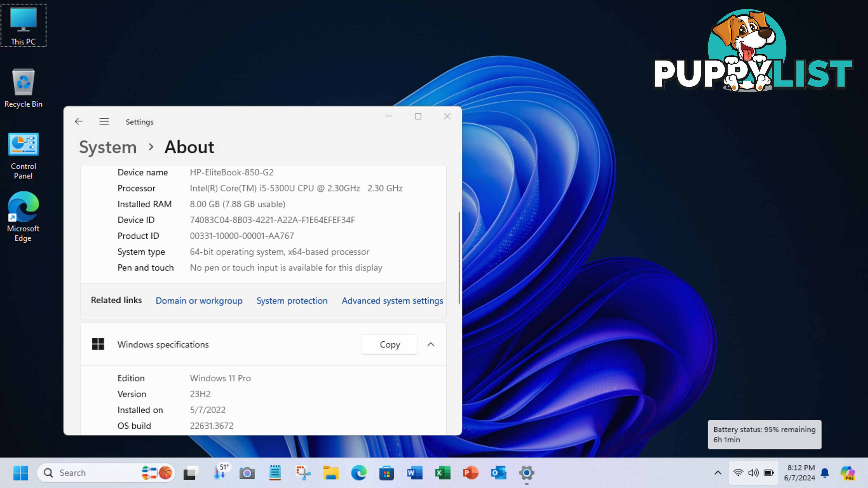The height and width of the screenshot is (488, 868).
Task: Open Snipping Tool from the taskbar
Action: click(303, 473)
